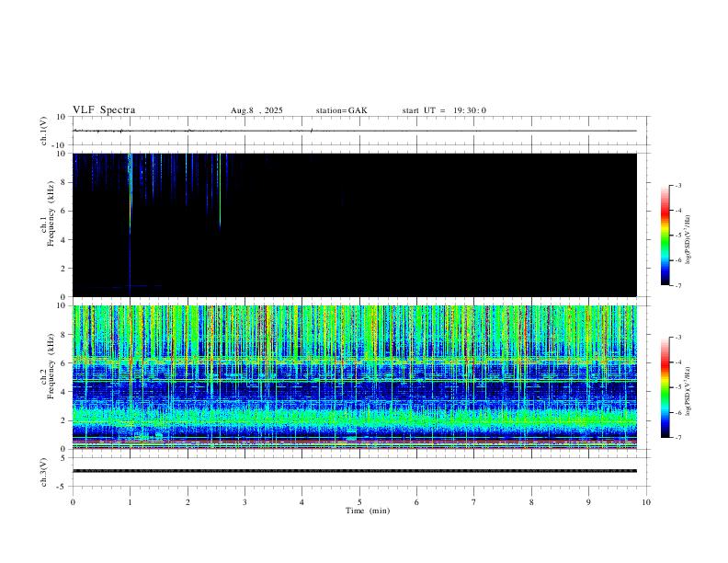The image size is (728, 563).
Task: Click the ch.1 upper color scale bar
Action: click(x=665, y=235)
